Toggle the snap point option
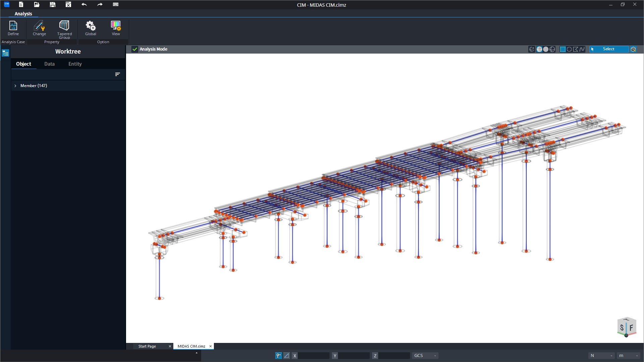This screenshot has height=362, width=644. pyautogui.click(x=278, y=356)
